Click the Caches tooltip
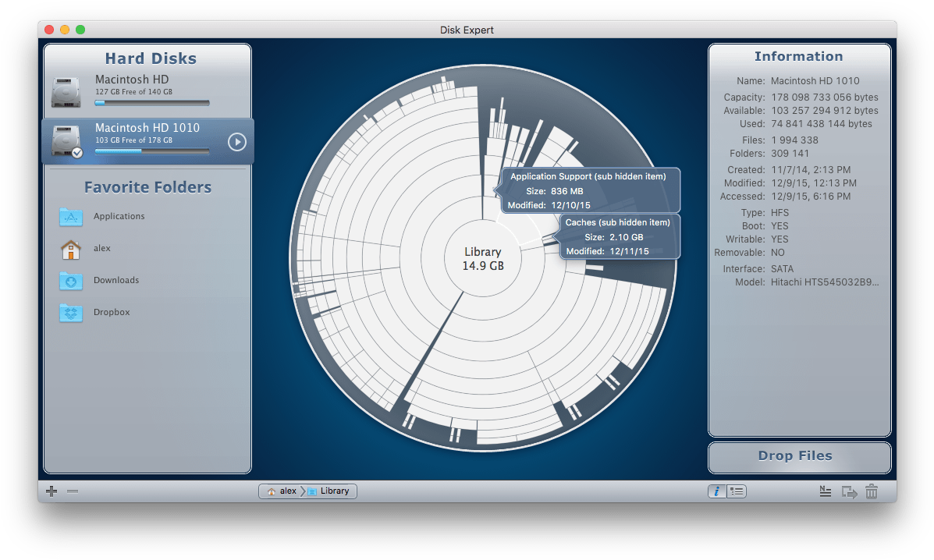 (617, 237)
